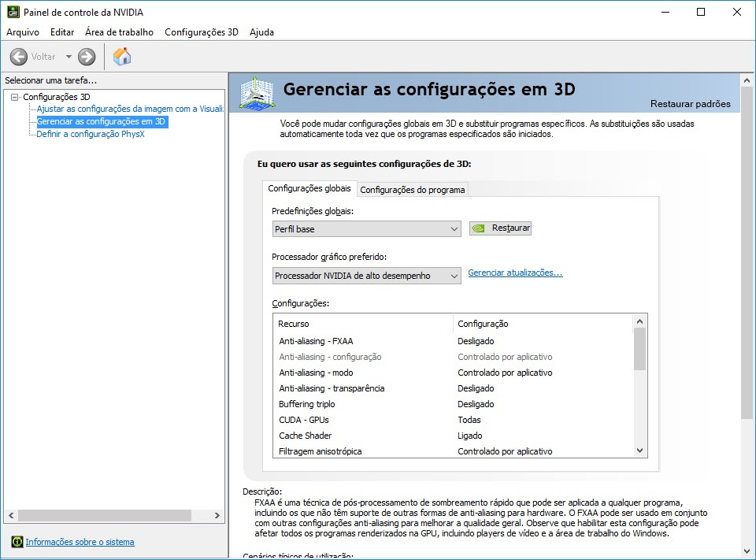Screen dimensions: 756x560
Task: Click settings list scrollbar down arrow
Action: pyautogui.click(x=639, y=451)
